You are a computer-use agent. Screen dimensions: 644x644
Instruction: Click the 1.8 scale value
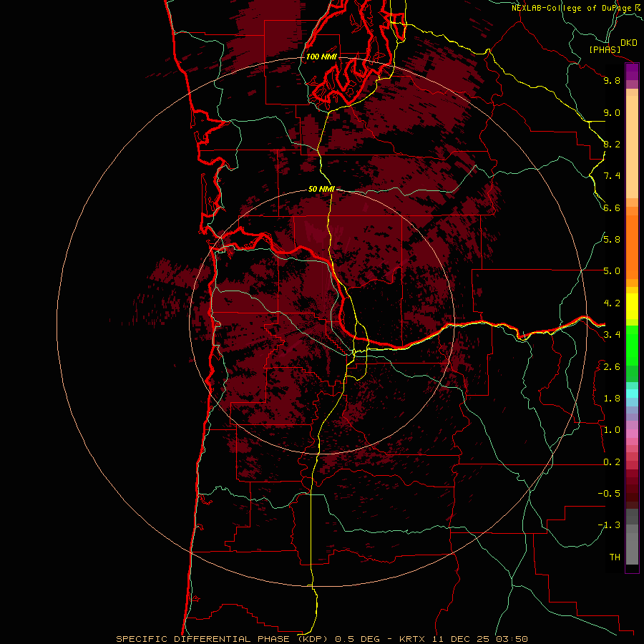612,399
